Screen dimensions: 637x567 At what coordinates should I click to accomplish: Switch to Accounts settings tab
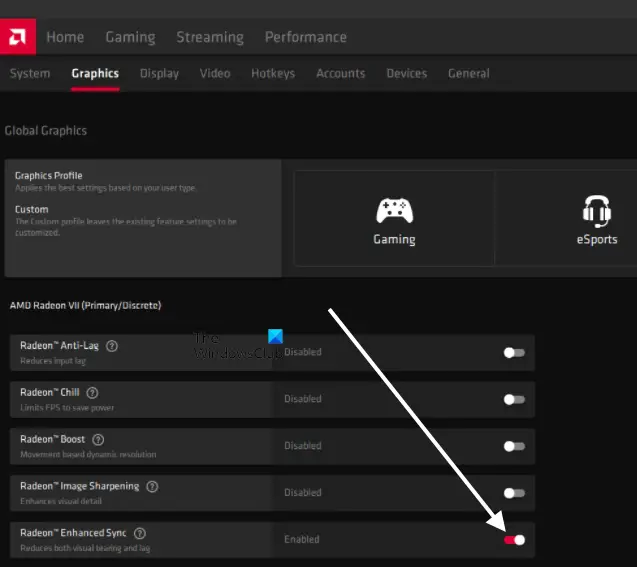(340, 73)
